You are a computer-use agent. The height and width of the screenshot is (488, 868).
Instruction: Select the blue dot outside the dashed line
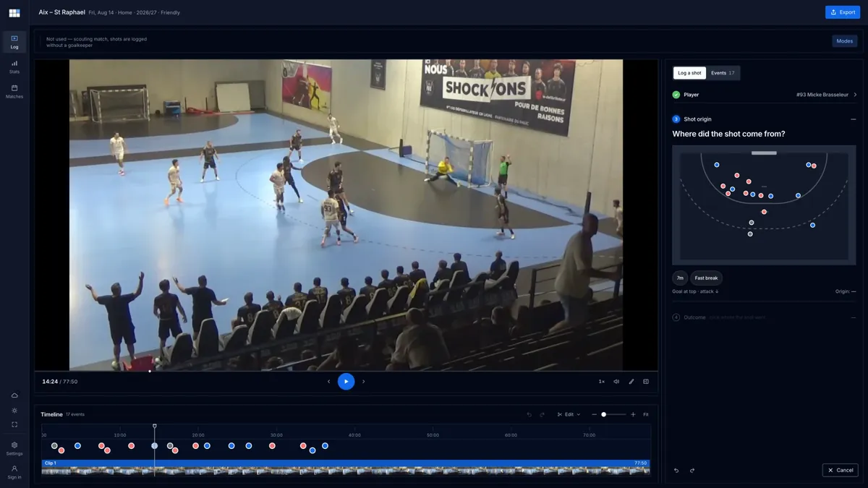point(813,226)
